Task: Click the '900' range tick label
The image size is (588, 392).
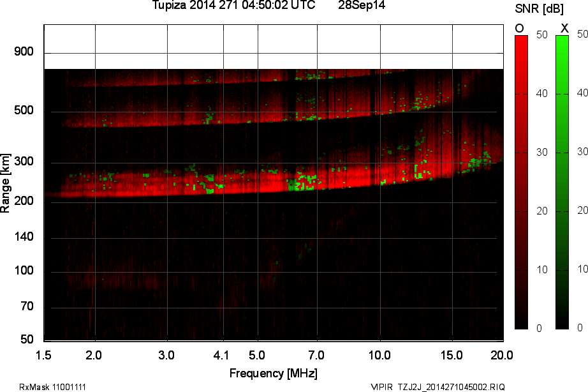Action: pyautogui.click(x=24, y=52)
